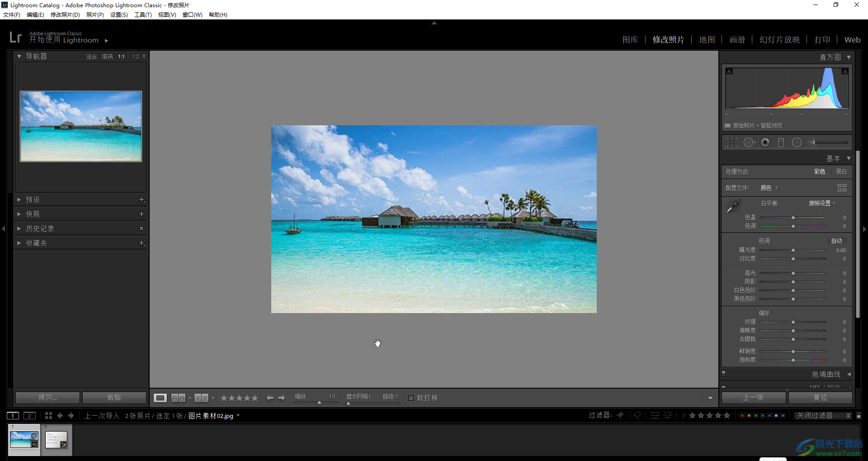The image size is (868, 461).
Task: Expand the 色调曲线 Tone Curve panel
Action: coord(849,374)
